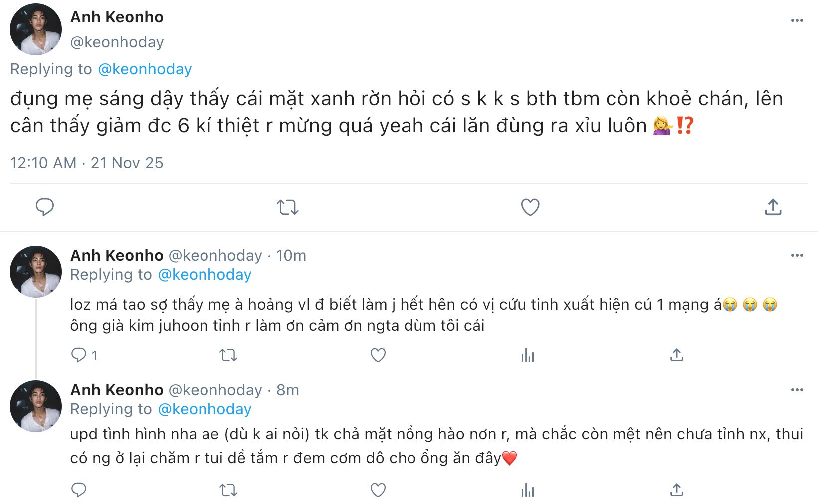View analytics for the 10m reply

coord(527,355)
